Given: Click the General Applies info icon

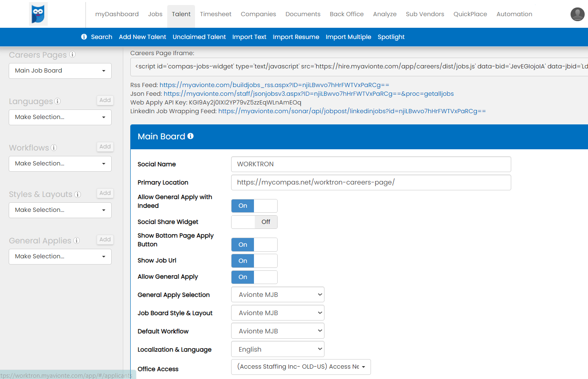Looking at the screenshot, I should [76, 241].
